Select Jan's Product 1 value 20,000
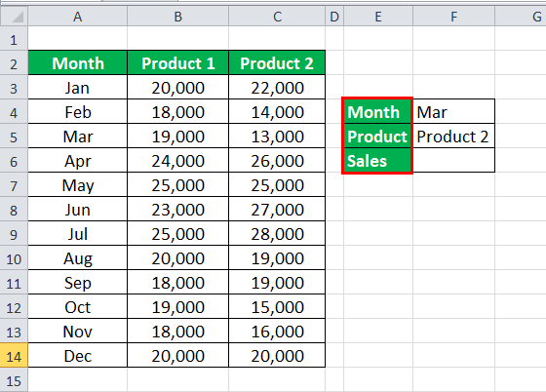546x392 pixels. click(177, 87)
